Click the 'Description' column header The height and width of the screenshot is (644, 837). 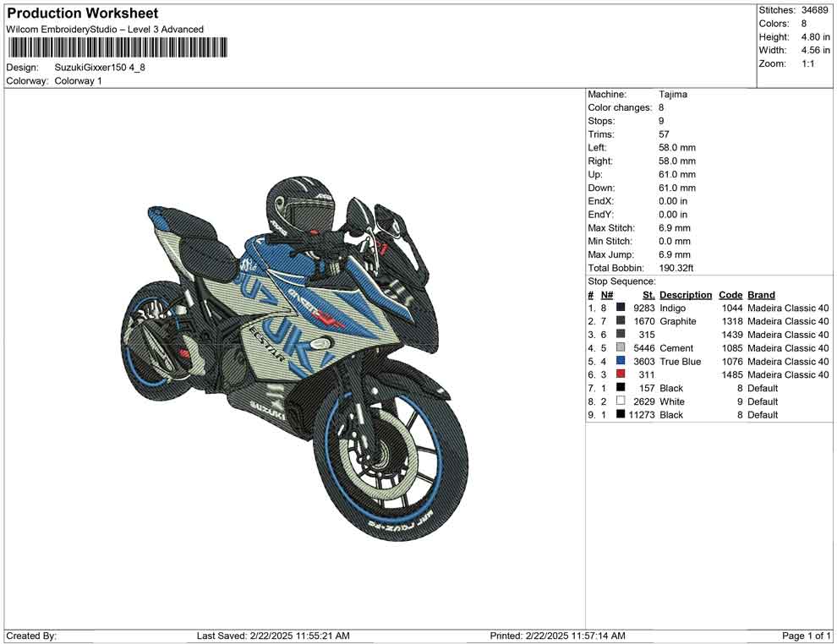[686, 294]
